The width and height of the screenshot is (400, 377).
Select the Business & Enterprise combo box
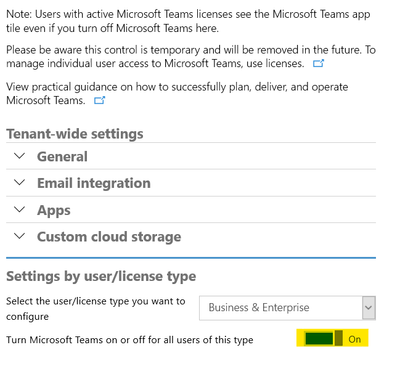point(287,308)
